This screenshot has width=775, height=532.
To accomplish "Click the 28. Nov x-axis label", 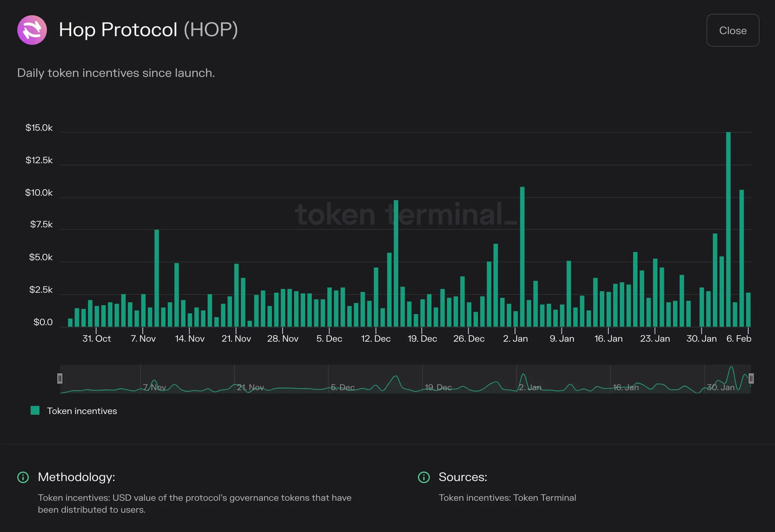I will click(283, 339).
